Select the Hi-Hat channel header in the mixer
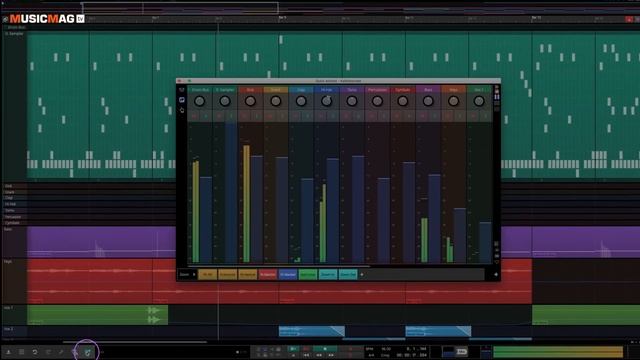The height and width of the screenshot is (360, 640). tap(327, 90)
